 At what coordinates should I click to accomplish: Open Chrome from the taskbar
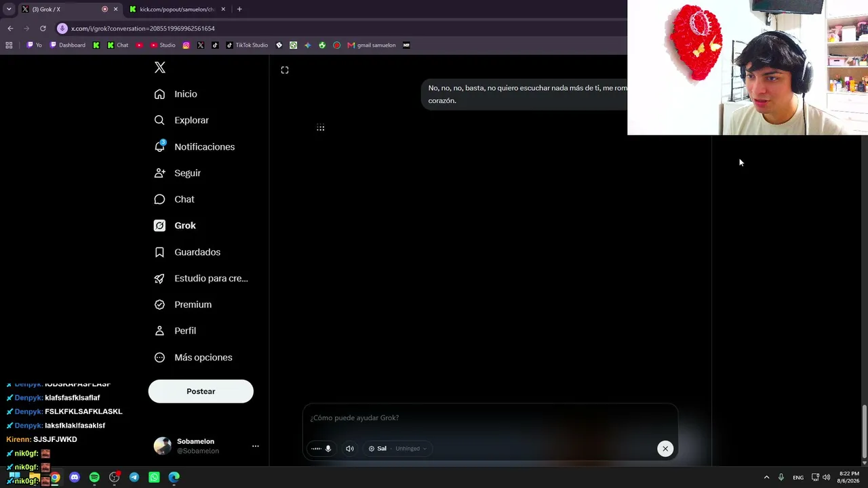pyautogui.click(x=55, y=477)
